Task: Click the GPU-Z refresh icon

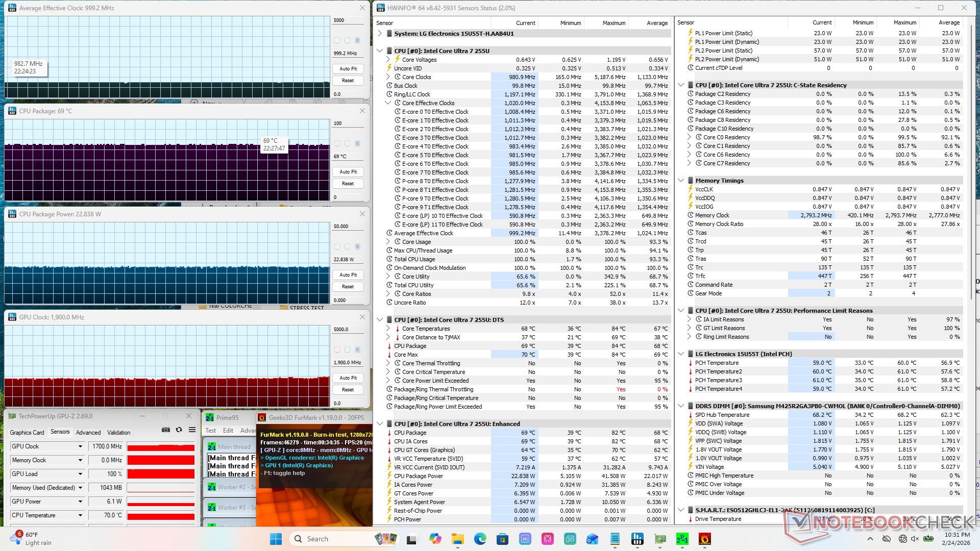Action: tap(179, 430)
